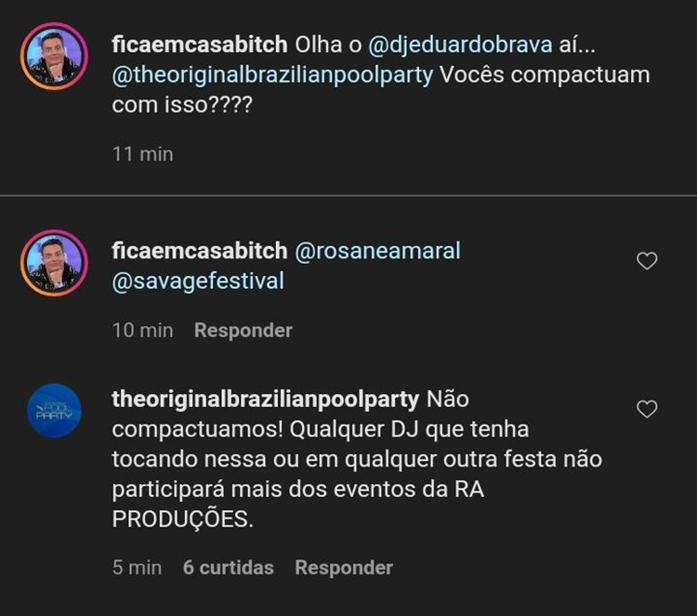Click the 11 min timestamp
This screenshot has height=616, width=697.
pos(142,154)
